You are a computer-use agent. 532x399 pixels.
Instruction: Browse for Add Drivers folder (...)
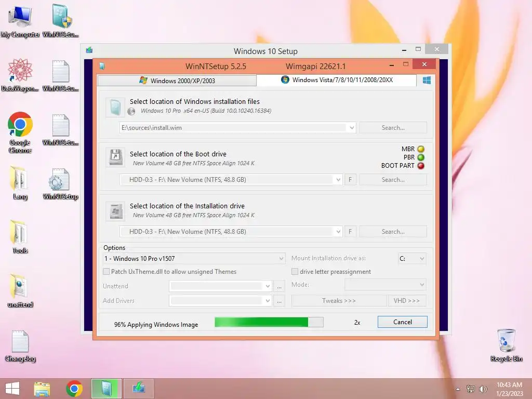[279, 301]
